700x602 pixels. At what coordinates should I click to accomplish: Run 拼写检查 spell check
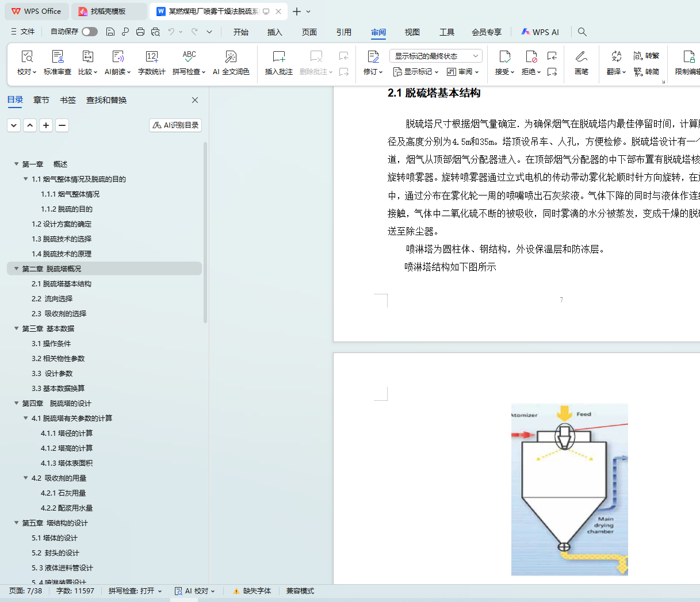(189, 63)
